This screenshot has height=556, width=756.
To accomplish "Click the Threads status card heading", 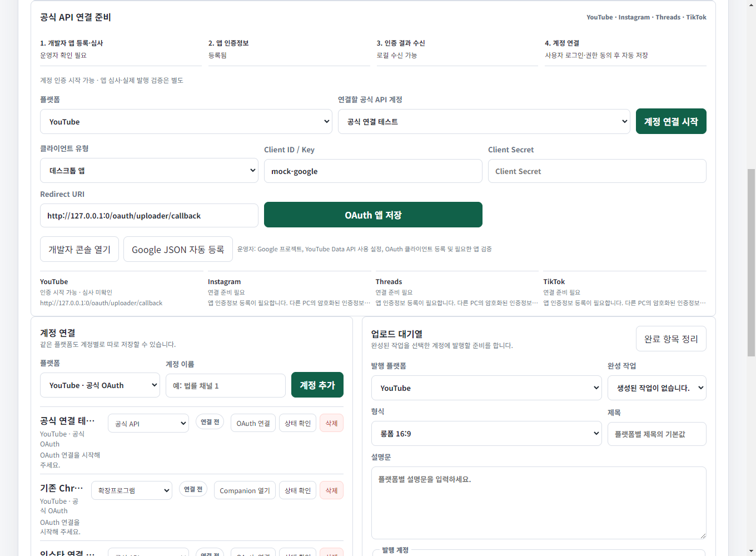I will 389,282.
